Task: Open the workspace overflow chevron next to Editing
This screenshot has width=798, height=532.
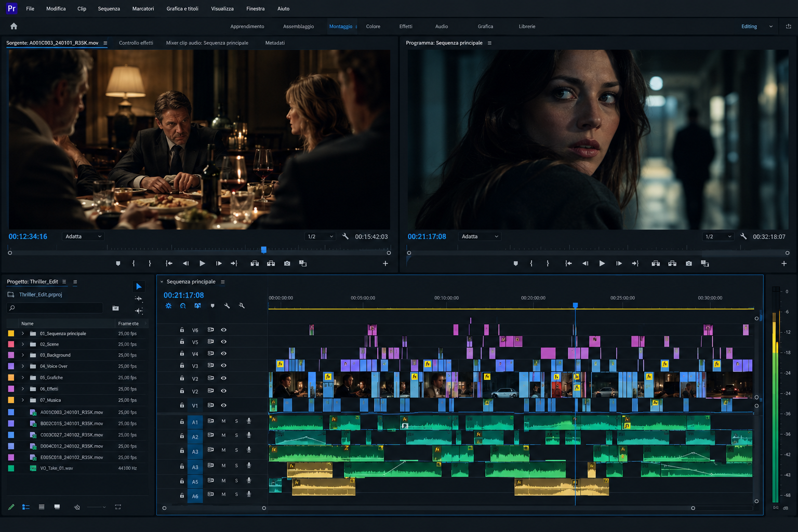Action: [771, 26]
